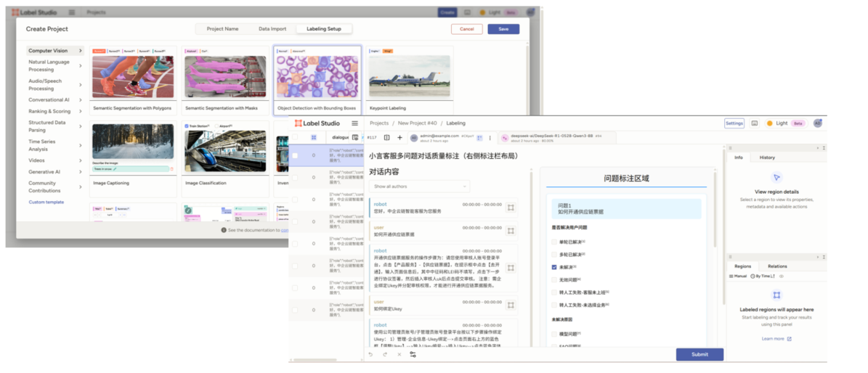Image resolution: width=868 pixels, height=373 pixels.
Task: Click documentation info icon in Create Project footer
Action: (x=224, y=229)
